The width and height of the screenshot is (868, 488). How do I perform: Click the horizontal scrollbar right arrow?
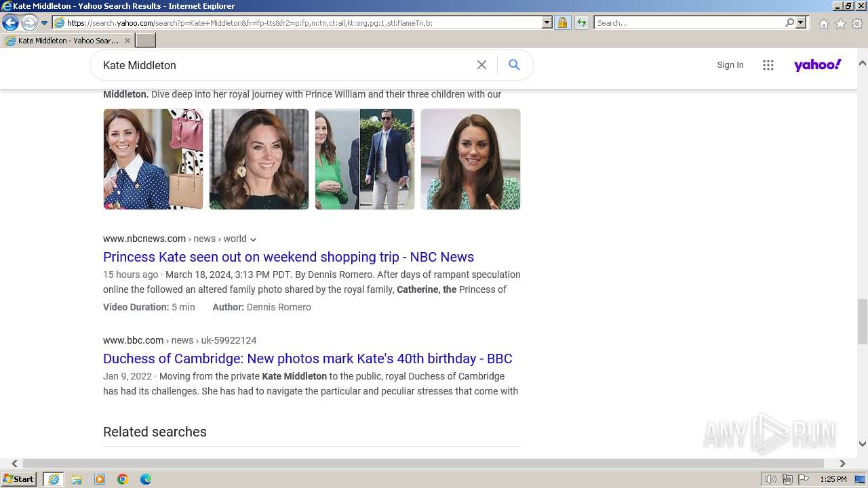[842, 464]
